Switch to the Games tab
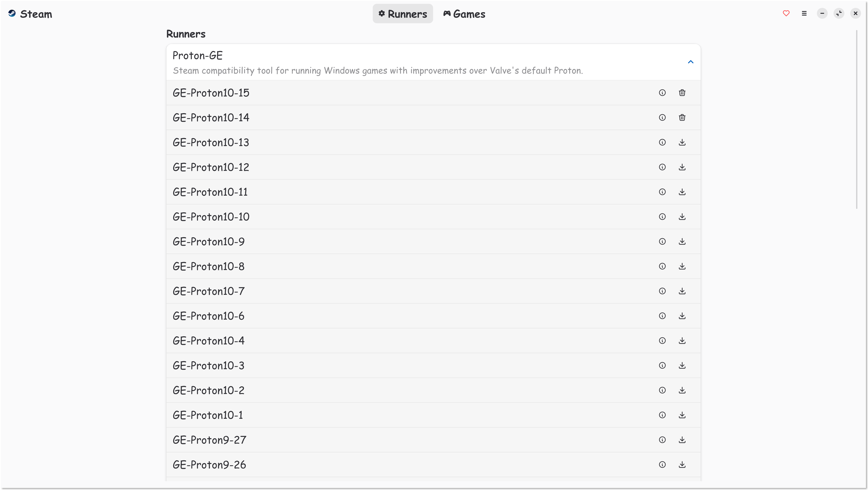Image resolution: width=868 pixels, height=490 pixels. pyautogui.click(x=464, y=14)
